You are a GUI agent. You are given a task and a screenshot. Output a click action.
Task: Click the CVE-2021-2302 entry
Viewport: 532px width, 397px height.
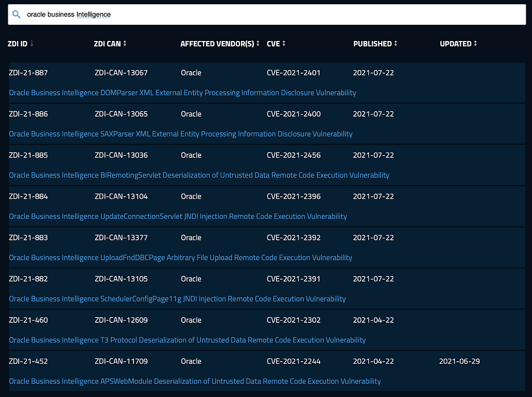294,320
